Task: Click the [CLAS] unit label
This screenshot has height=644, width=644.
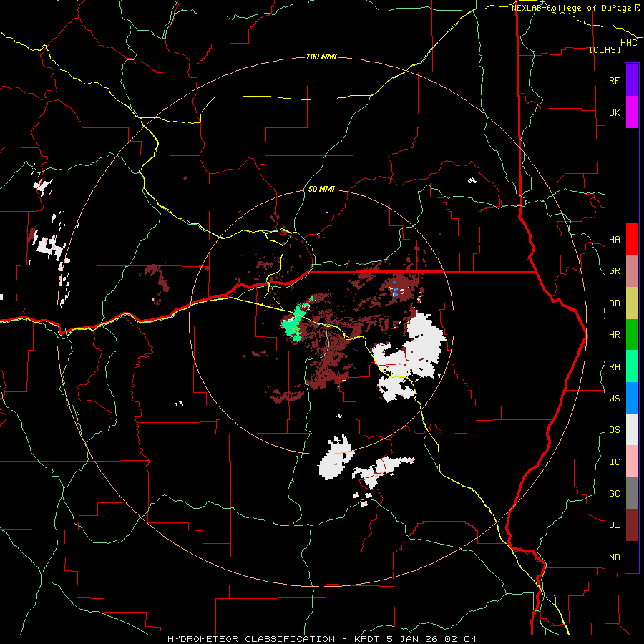Action: tap(605, 49)
